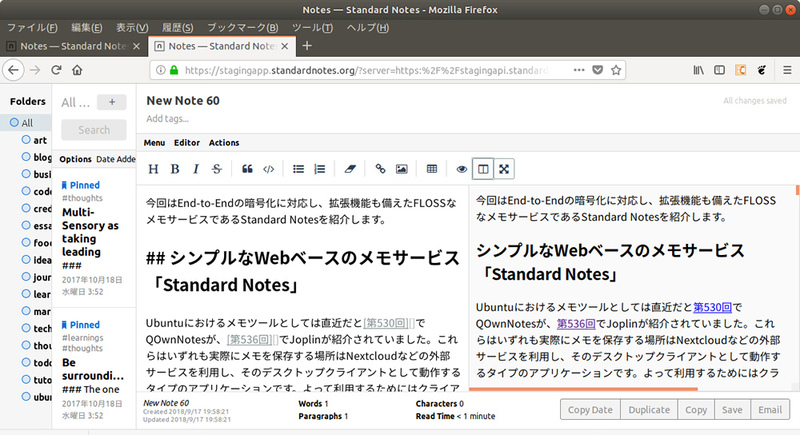
Task: Select the blog tag in Folders list
Action: [x=36, y=157]
